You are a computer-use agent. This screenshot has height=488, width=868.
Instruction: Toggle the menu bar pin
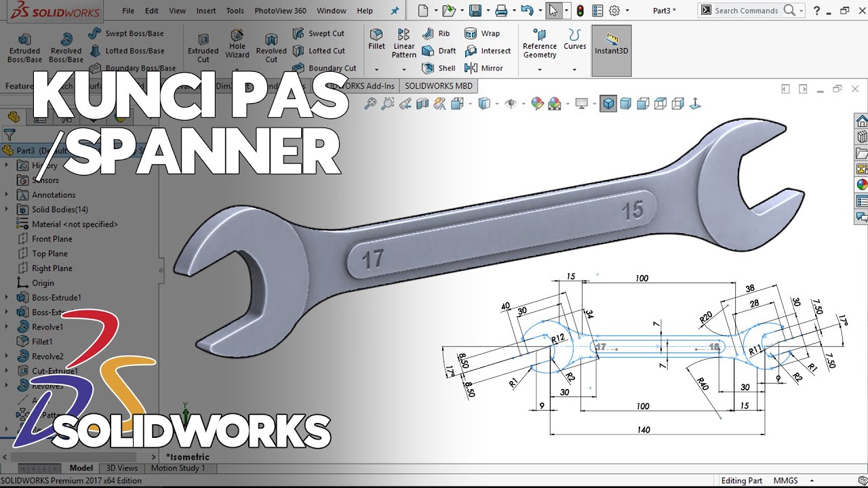click(x=395, y=11)
